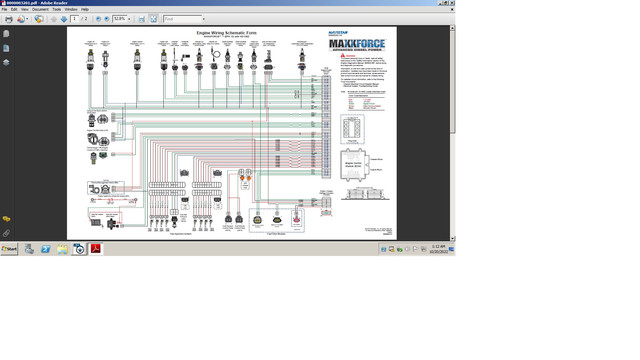Expand the Collaborate icon's dropdown arrow

click(x=27, y=19)
